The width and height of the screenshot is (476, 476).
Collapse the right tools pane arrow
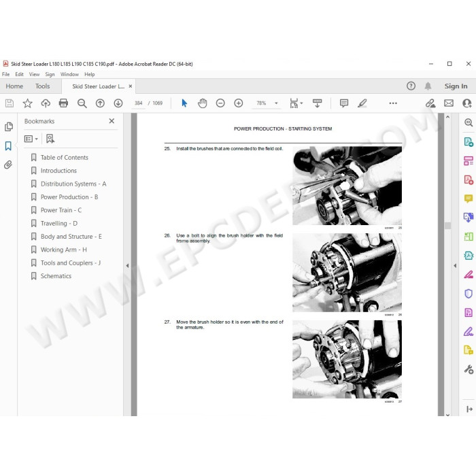click(x=455, y=266)
